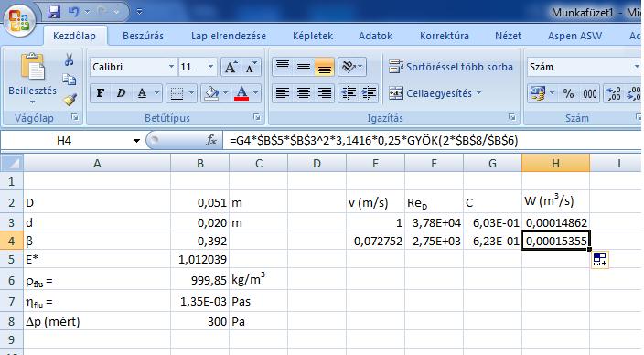Click the Beillesztés paste button
The height and width of the screenshot is (355, 644).
click(32, 79)
